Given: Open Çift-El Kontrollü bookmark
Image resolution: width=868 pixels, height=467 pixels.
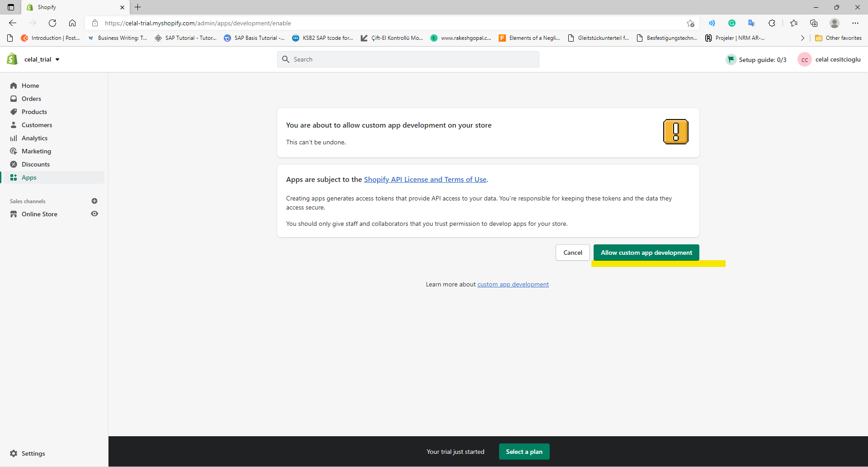Looking at the screenshot, I should point(392,38).
